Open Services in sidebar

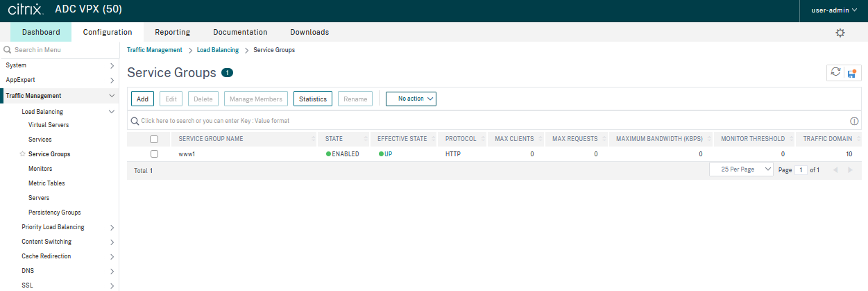click(x=40, y=140)
